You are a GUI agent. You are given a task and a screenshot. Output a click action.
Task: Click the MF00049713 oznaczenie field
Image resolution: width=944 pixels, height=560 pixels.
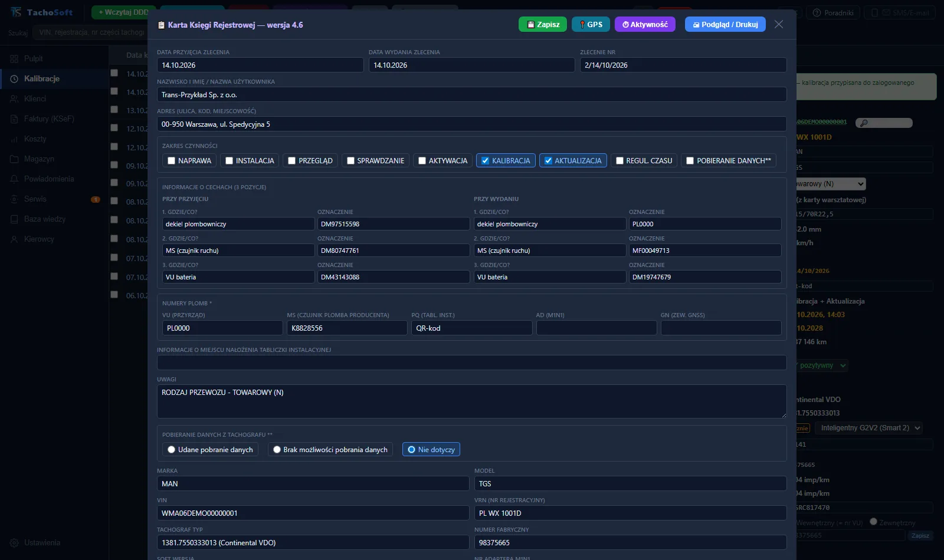pyautogui.click(x=705, y=251)
